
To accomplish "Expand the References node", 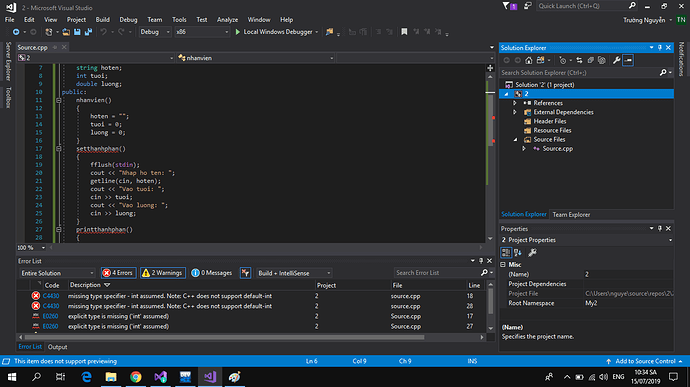I will coord(515,103).
